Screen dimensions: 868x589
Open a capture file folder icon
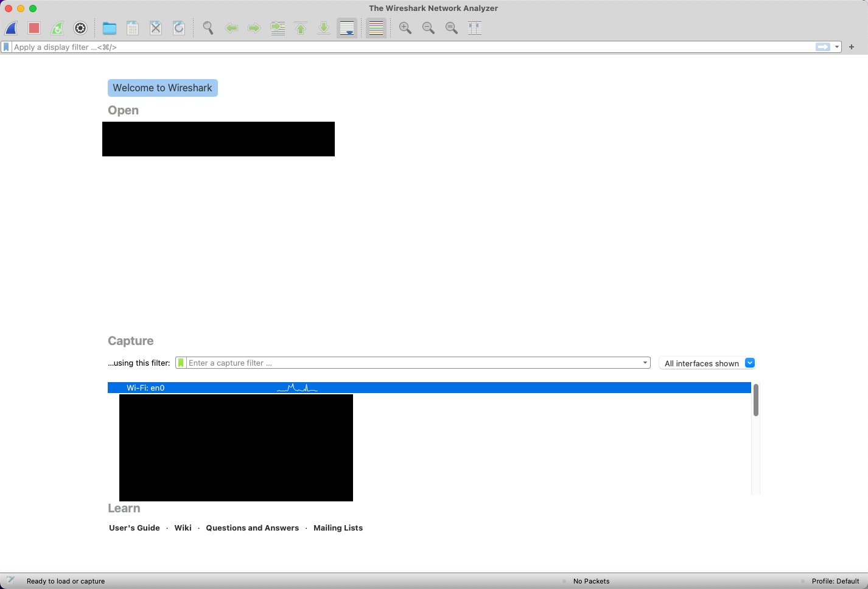point(110,28)
